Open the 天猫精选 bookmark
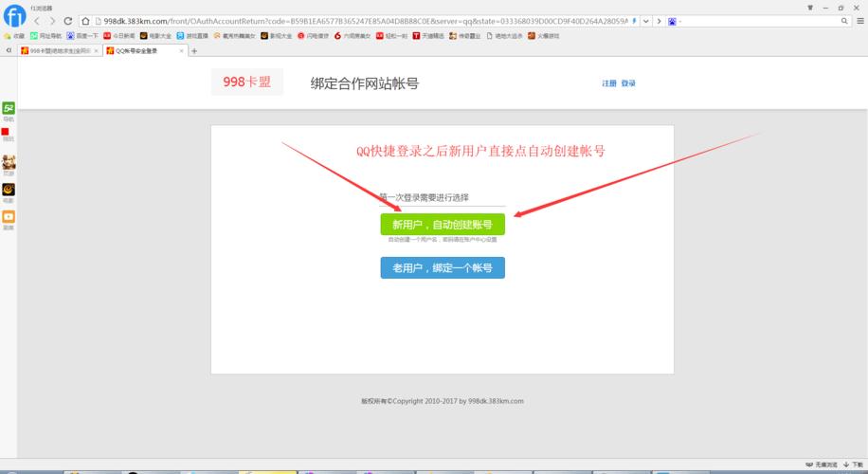 pos(428,35)
